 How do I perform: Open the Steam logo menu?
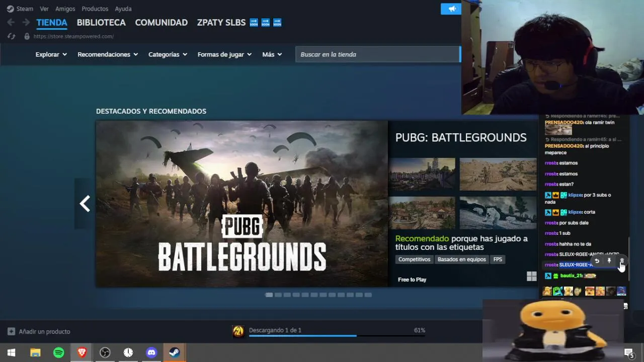tap(20, 9)
